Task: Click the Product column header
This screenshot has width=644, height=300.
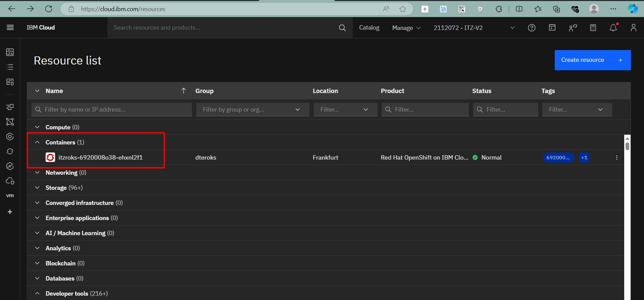Action: (392, 91)
